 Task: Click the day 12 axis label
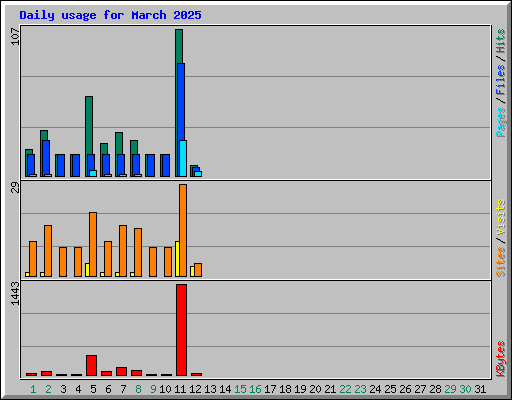coord(195,389)
